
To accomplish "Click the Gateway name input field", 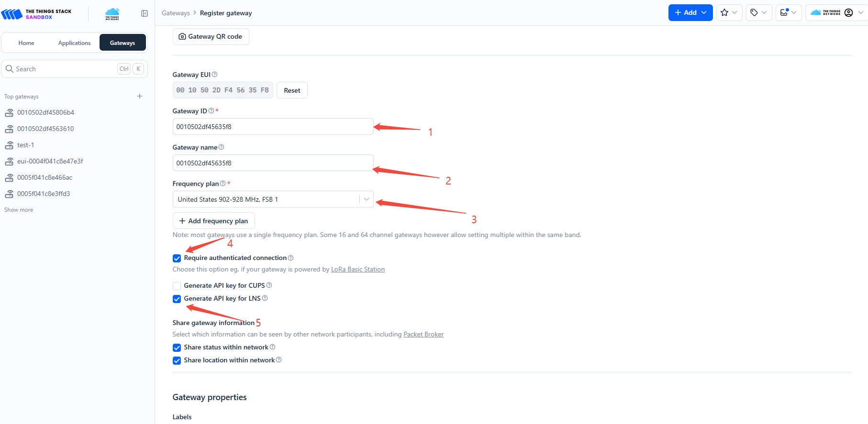I will (x=273, y=163).
